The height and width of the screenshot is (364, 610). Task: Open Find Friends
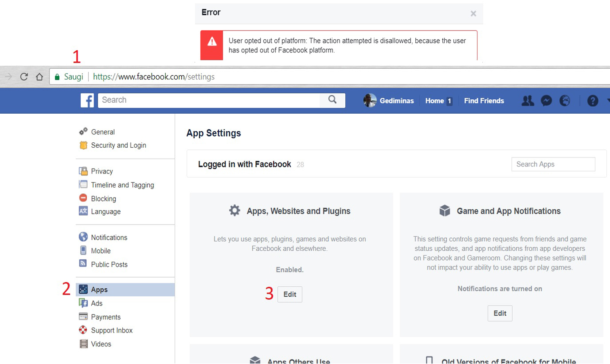pyautogui.click(x=484, y=101)
